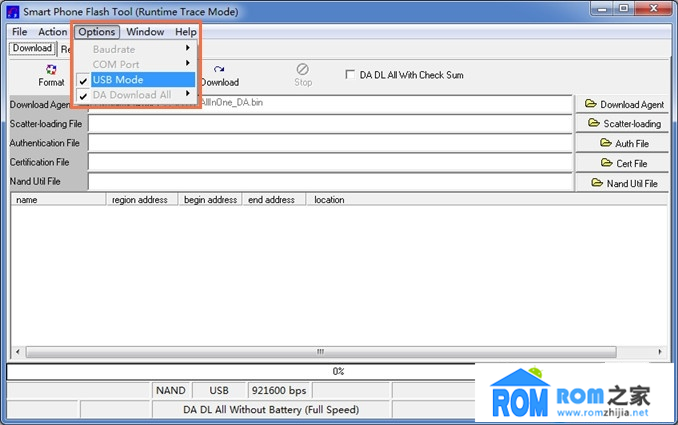Click the Nand Util File input field
678x425 pixels.
point(330,182)
